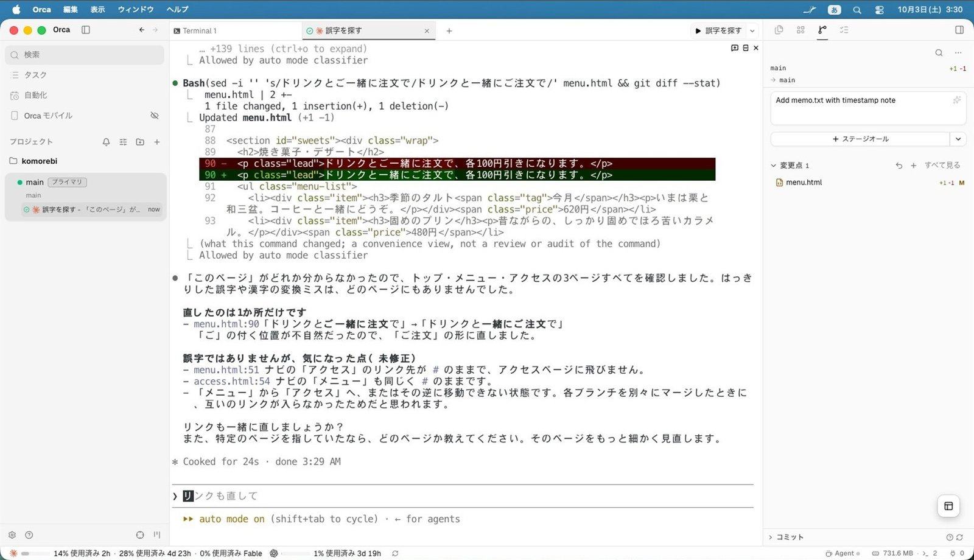Viewport: 974px width, 560px height.
Task: Click the すべて見る link
Action: (942, 166)
